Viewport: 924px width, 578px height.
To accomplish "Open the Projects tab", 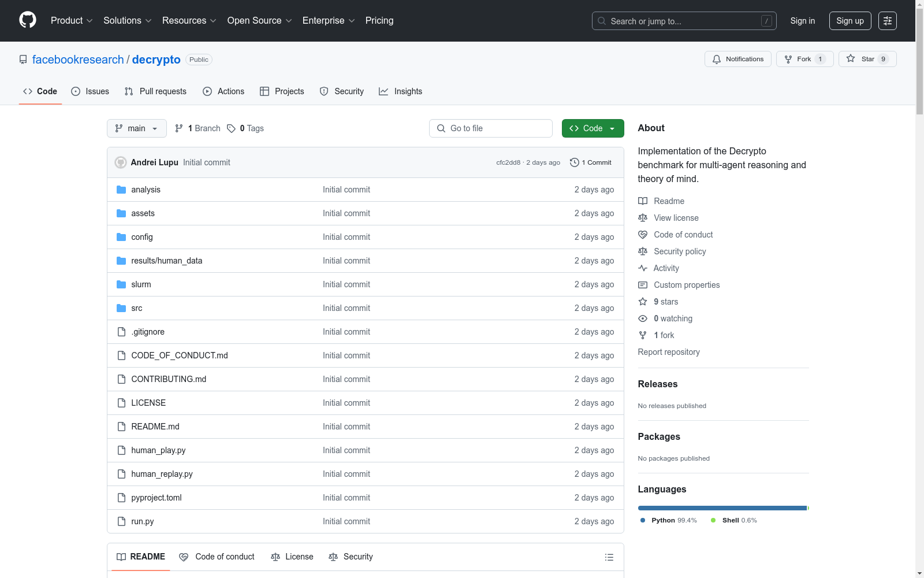I will (x=282, y=91).
